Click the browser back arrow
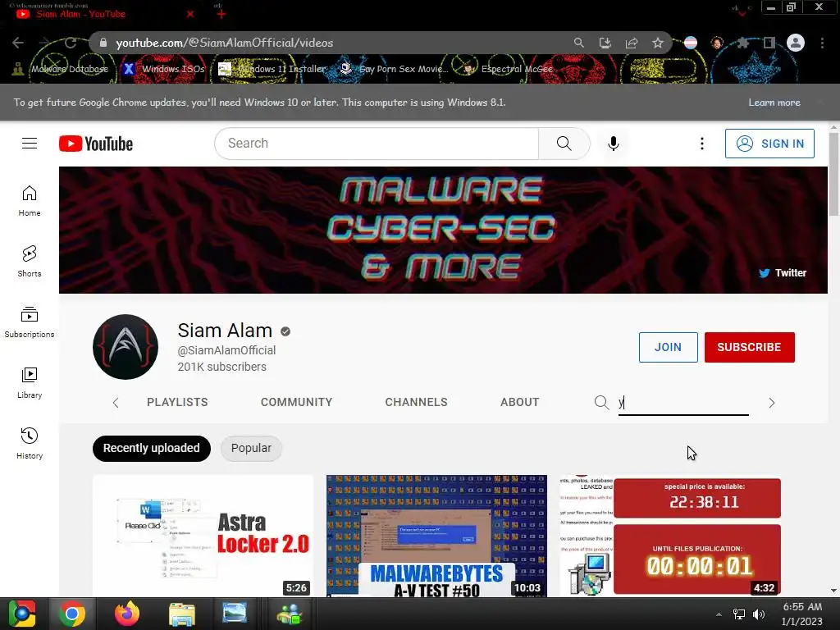The width and height of the screenshot is (840, 630). click(x=18, y=43)
